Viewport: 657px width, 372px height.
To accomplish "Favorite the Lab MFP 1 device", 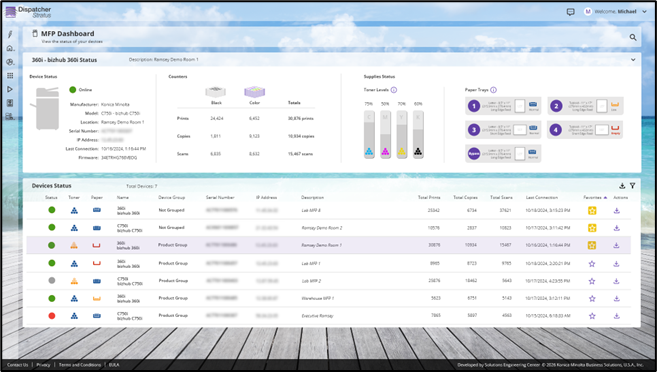I will (x=592, y=264).
